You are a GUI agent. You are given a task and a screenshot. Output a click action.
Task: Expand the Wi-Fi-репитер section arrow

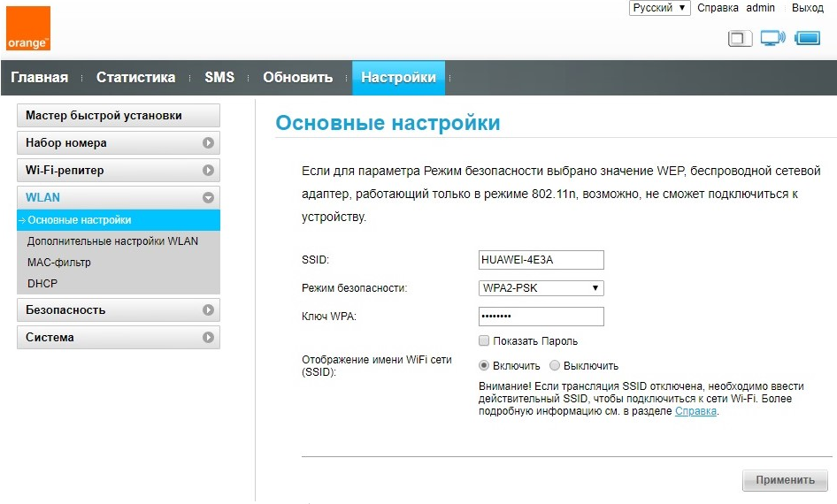(x=208, y=171)
